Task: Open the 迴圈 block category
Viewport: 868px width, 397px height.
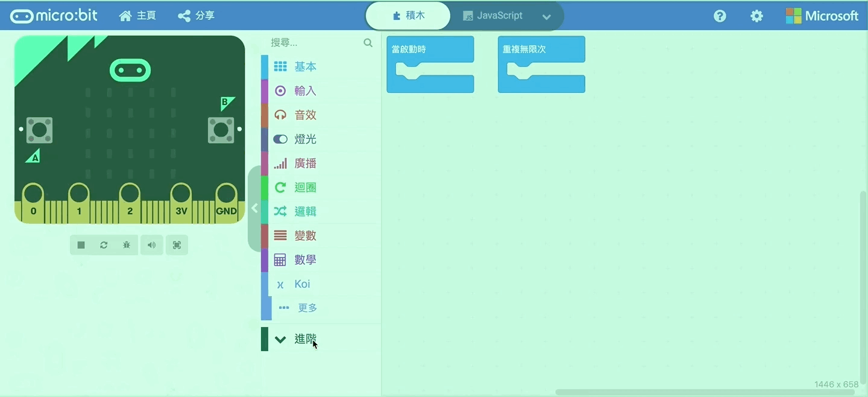Action: (321, 187)
